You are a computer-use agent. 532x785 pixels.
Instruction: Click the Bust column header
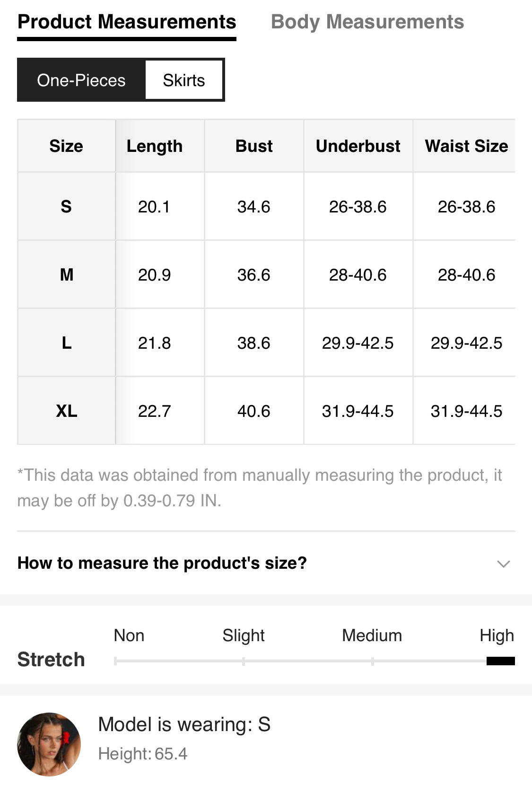point(254,146)
